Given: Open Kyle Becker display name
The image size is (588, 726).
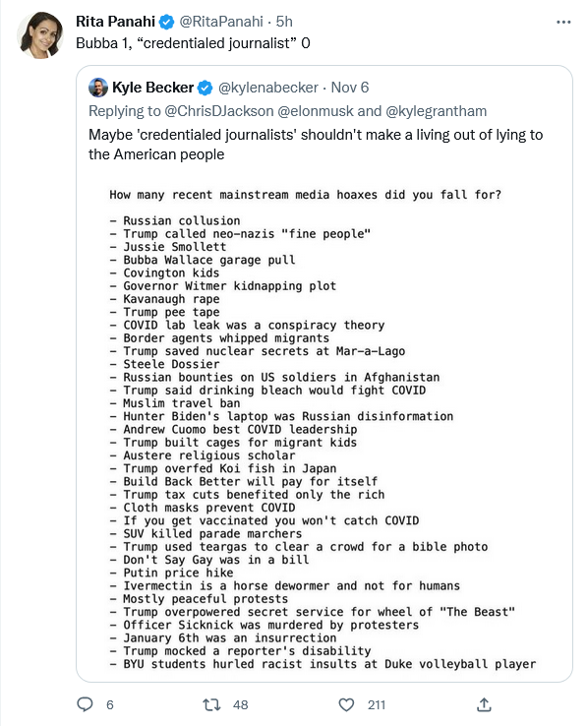Looking at the screenshot, I should point(152,87).
